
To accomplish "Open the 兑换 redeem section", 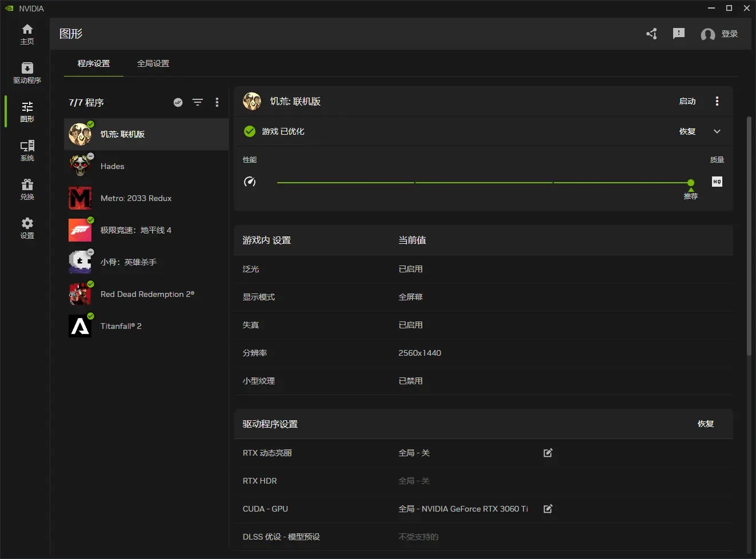I will coord(27,190).
